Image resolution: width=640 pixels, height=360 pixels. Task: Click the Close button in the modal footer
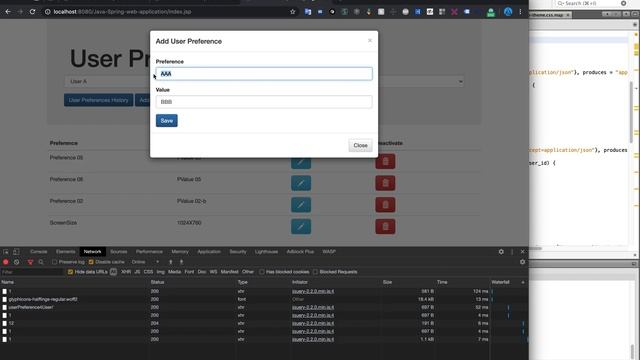point(360,145)
